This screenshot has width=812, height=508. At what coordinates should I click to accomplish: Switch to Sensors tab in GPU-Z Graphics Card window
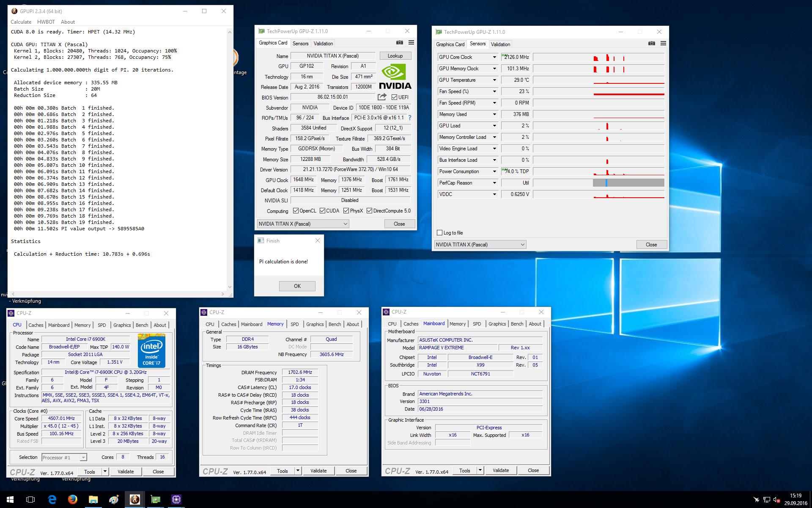[x=300, y=43]
